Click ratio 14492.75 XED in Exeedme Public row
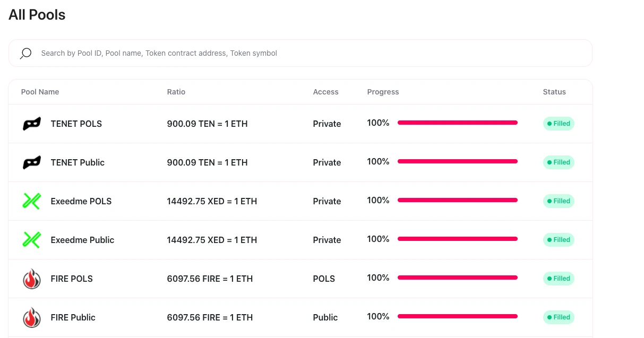 click(212, 240)
